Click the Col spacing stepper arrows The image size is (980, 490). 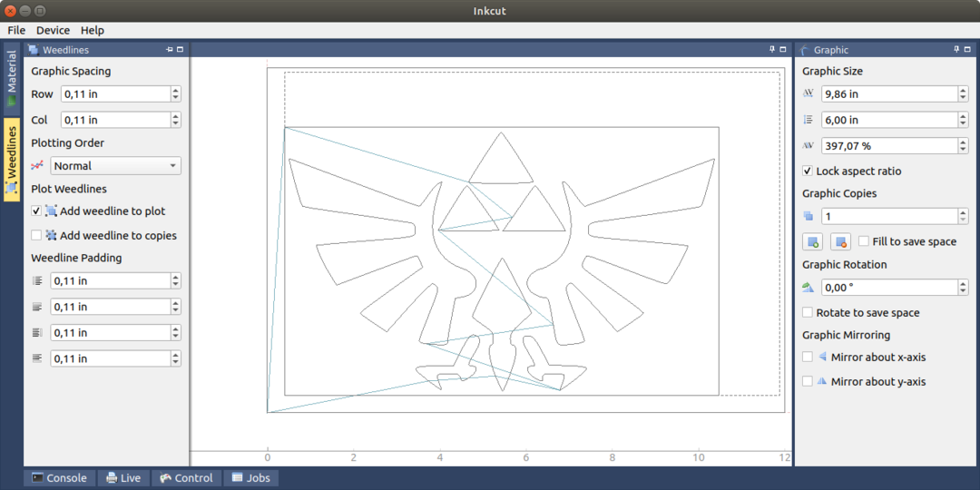point(176,120)
